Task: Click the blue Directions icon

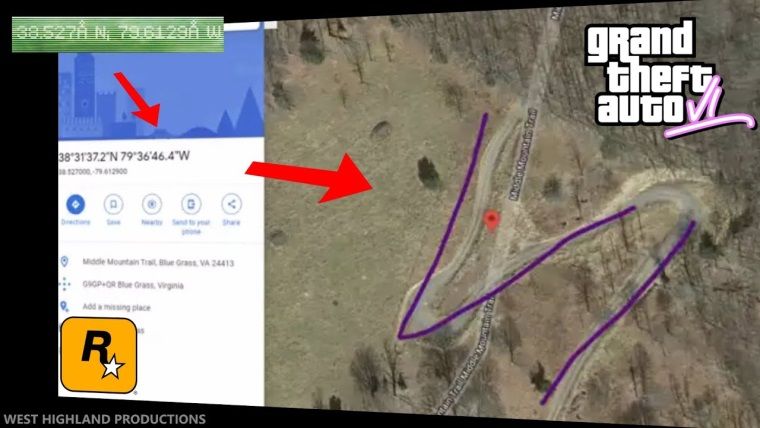Action: [x=75, y=204]
